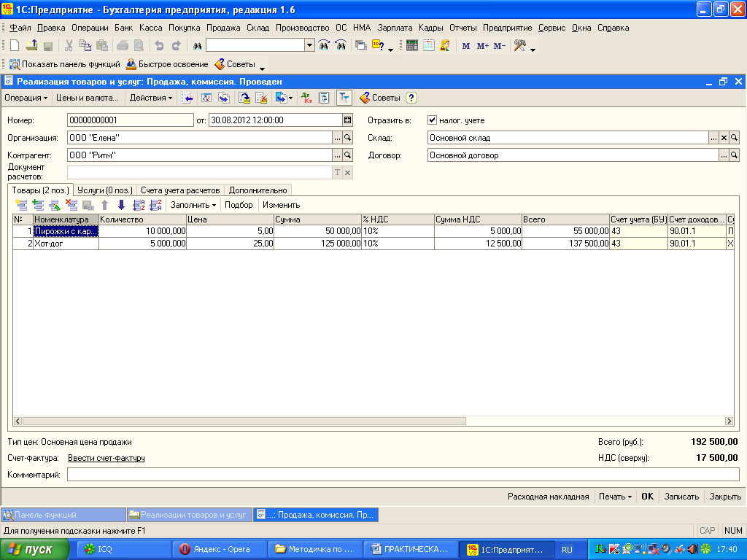Click the Подбор button
This screenshot has height=560, width=747.
[239, 205]
